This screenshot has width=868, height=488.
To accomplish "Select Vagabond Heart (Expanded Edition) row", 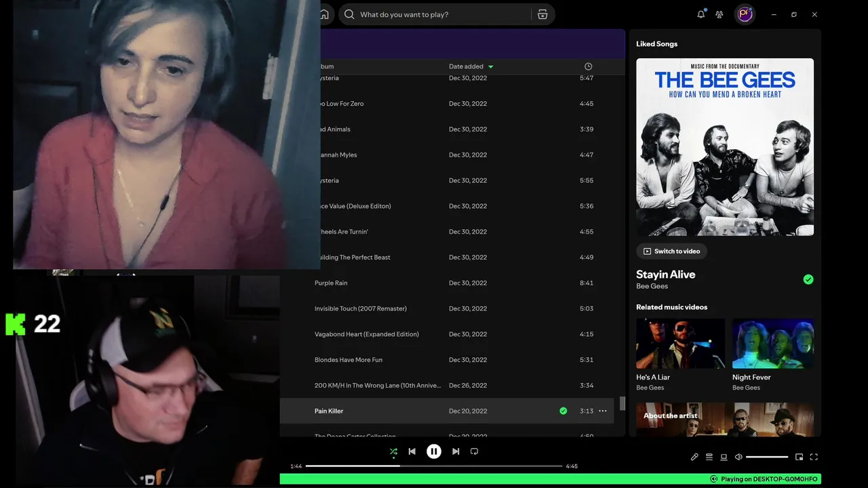I will click(x=448, y=334).
